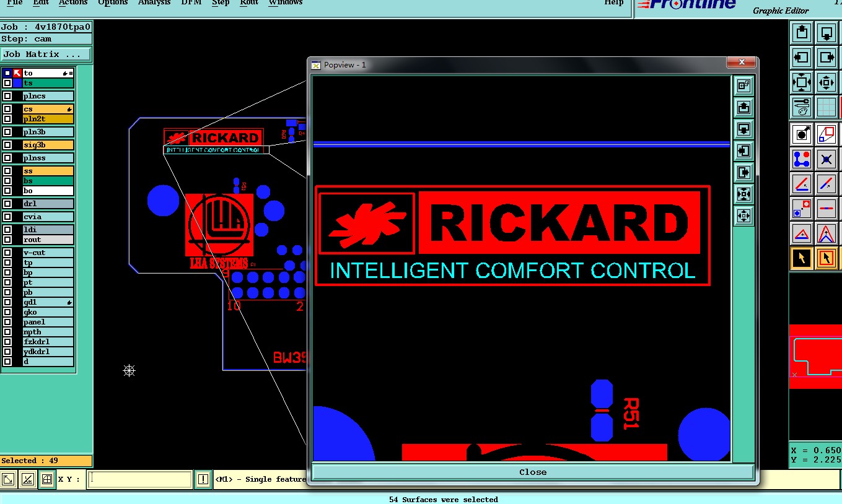
Task: Select the horizontal red-blue line tool
Action: 826,209
